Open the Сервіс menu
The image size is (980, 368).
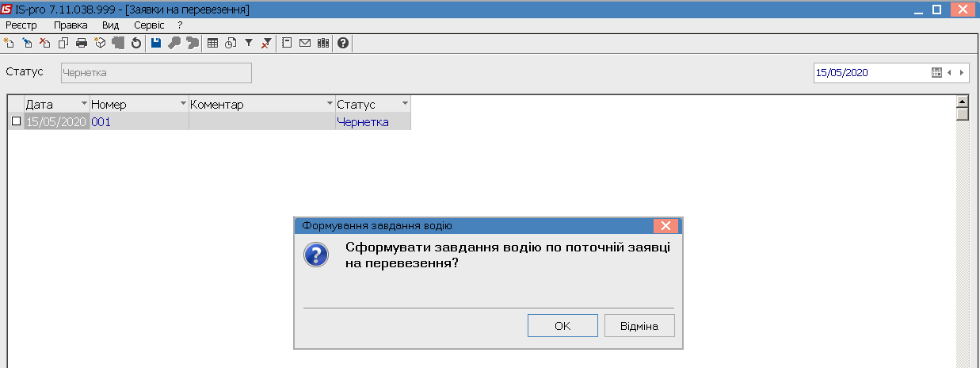149,25
